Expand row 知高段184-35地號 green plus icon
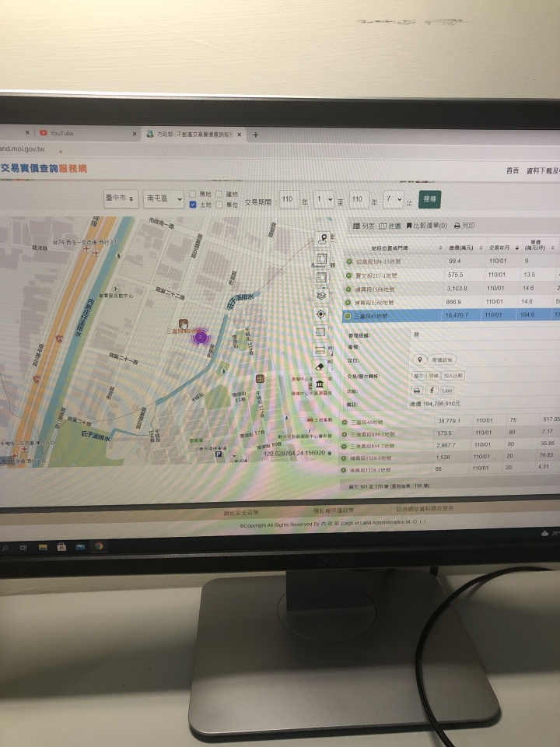Image resolution: width=560 pixels, height=747 pixels. (x=349, y=261)
